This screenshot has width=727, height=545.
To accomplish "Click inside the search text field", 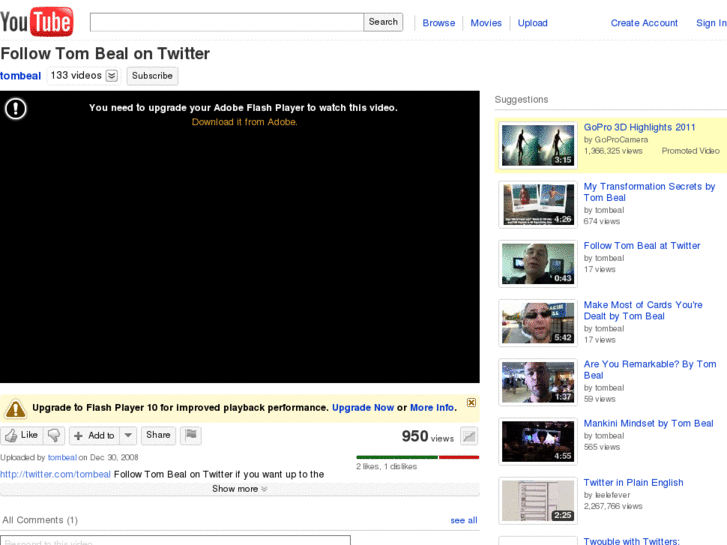I will click(226, 22).
